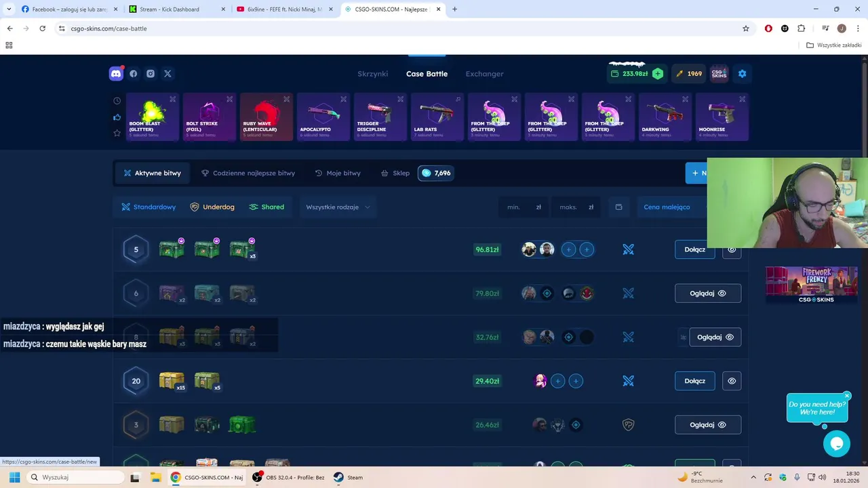This screenshot has width=868, height=488.
Task: Open the X (Twitter) social icon
Action: click(167, 74)
